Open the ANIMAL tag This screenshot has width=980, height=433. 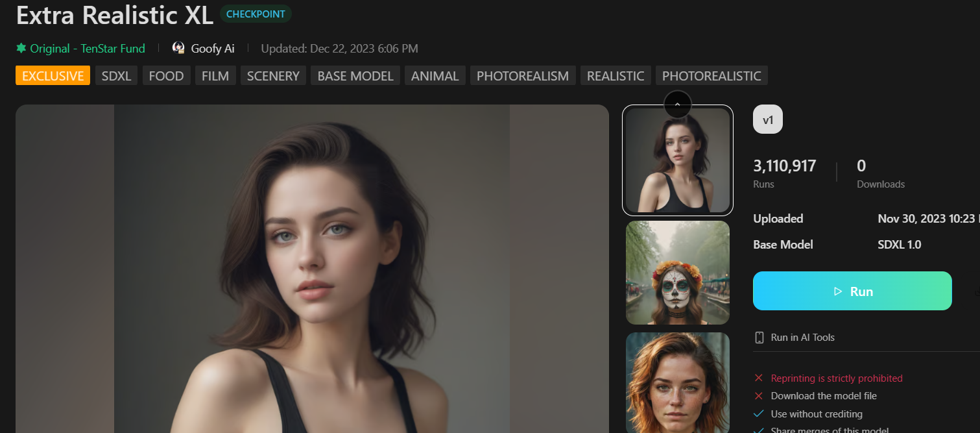point(435,76)
